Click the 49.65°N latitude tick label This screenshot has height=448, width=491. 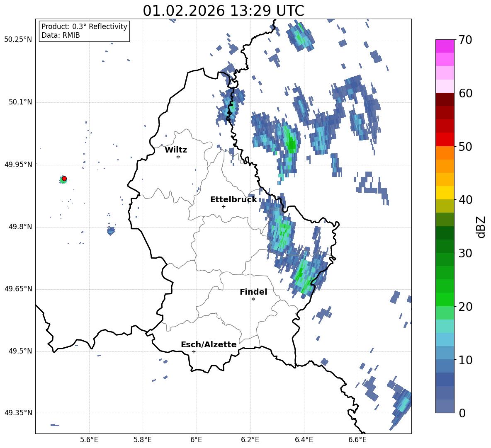[18, 289]
